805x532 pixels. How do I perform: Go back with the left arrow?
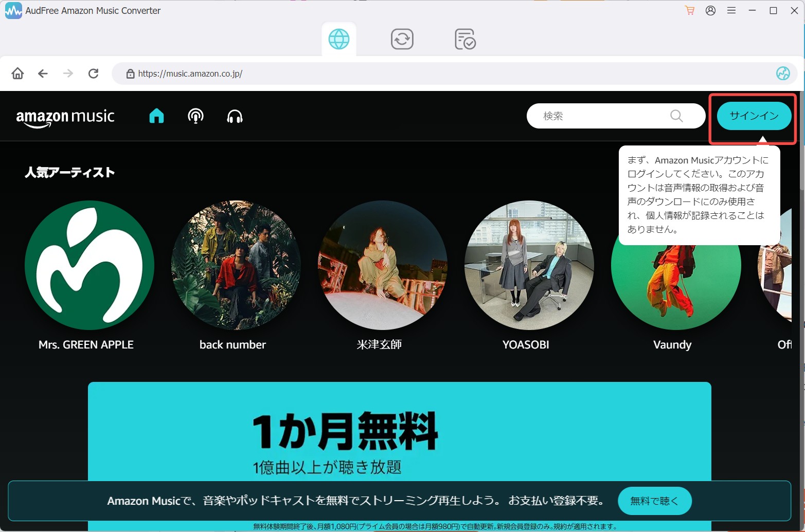pos(43,74)
